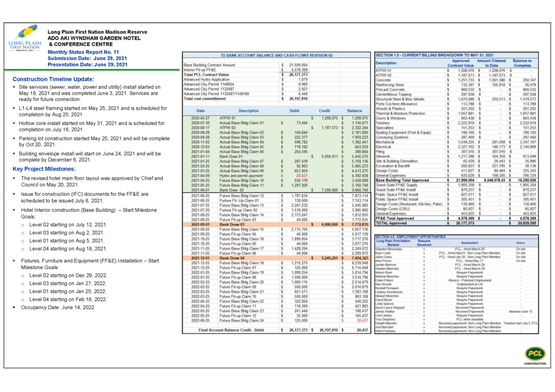Click the 'Porte Cochere Allowance' billing row
This screenshot has width=555, height=392.
click(x=456, y=104)
